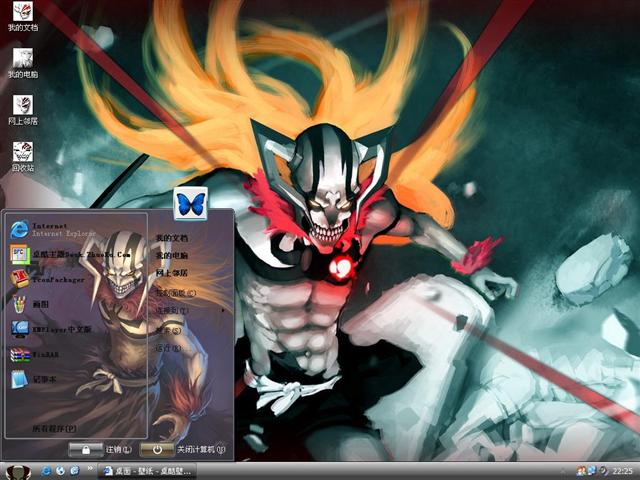Click the messenger people tray icon
Image resolution: width=640 pixels, height=480 pixels.
[580, 471]
